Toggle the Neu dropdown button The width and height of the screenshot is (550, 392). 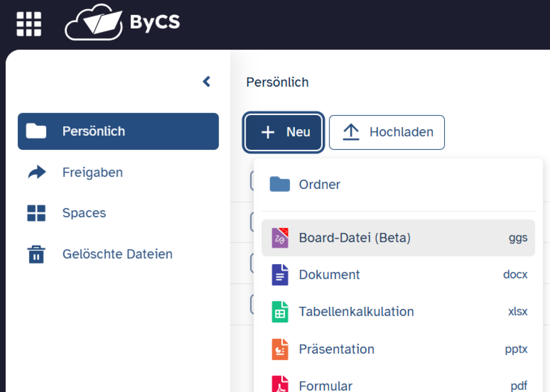[284, 133]
